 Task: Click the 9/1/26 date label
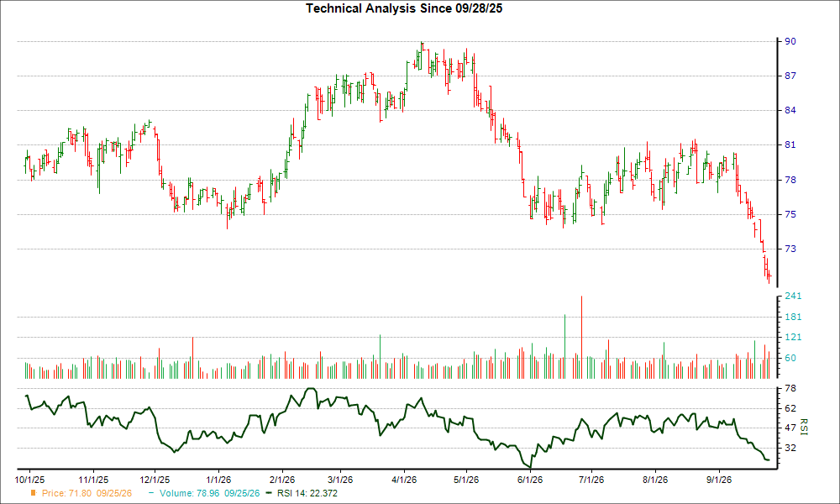click(719, 480)
